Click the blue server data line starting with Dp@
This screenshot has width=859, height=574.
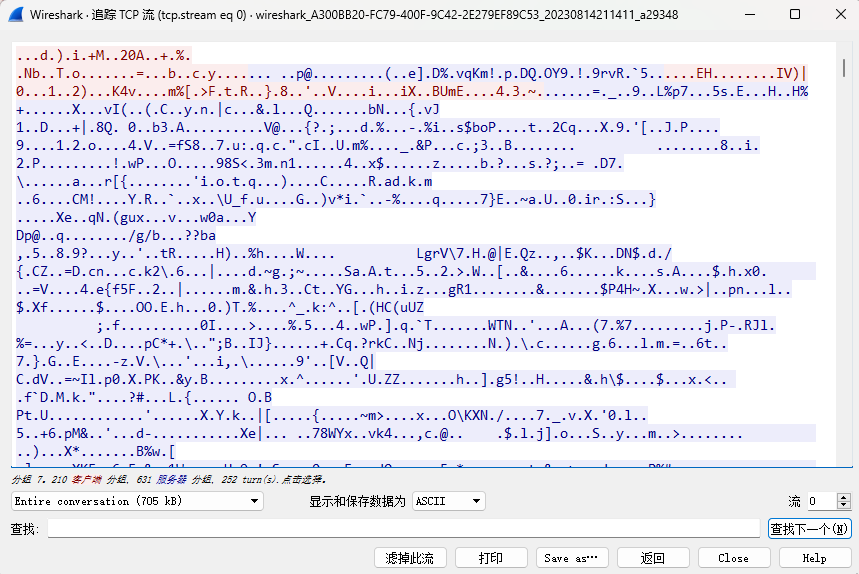[116, 236]
